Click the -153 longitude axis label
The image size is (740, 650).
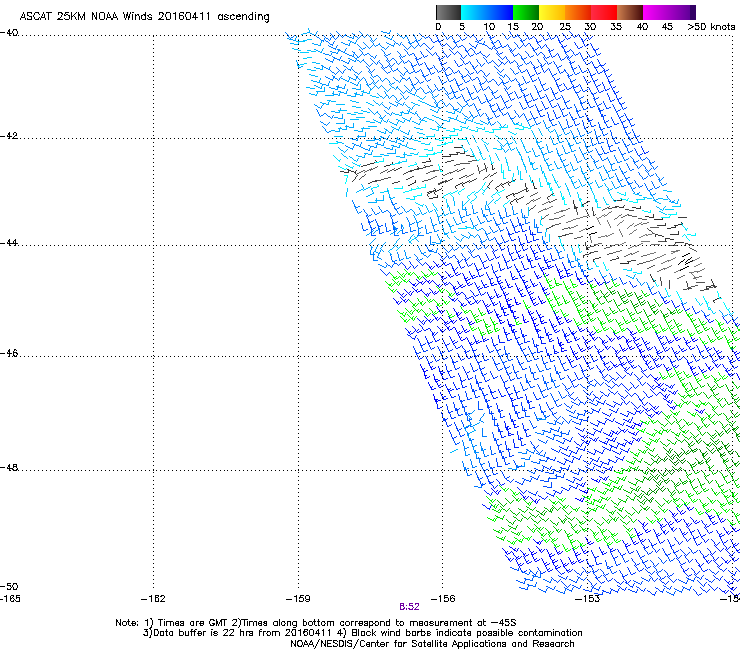coord(588,599)
